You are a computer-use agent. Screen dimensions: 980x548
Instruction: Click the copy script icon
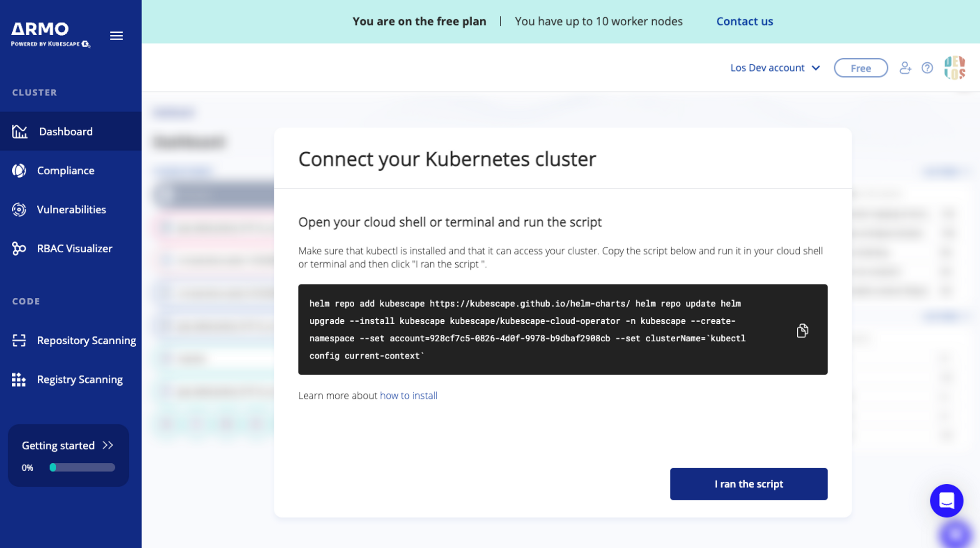[802, 331]
